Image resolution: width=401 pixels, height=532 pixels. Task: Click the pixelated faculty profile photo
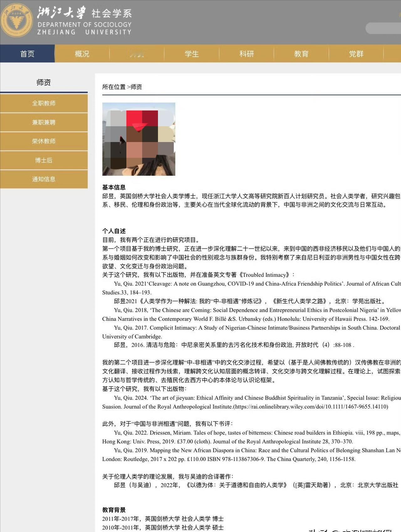point(139,139)
